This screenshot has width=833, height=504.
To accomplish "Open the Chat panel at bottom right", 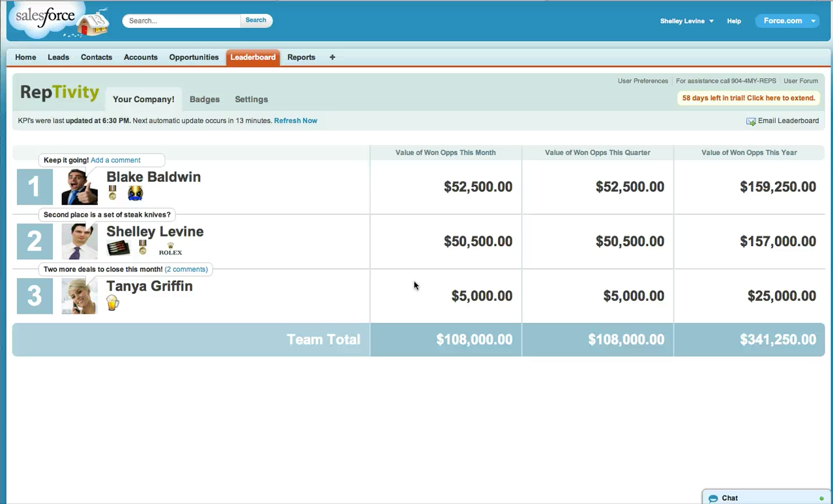I will (729, 497).
